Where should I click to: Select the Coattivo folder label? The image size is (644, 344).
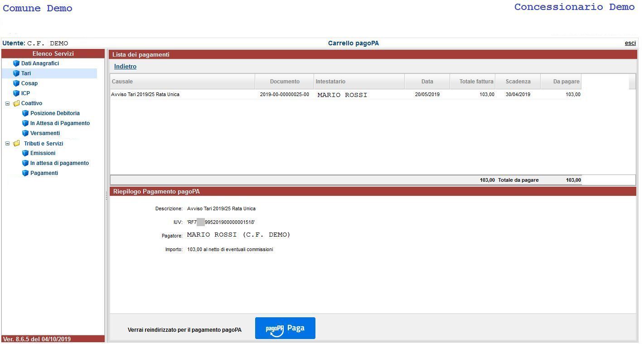click(32, 103)
